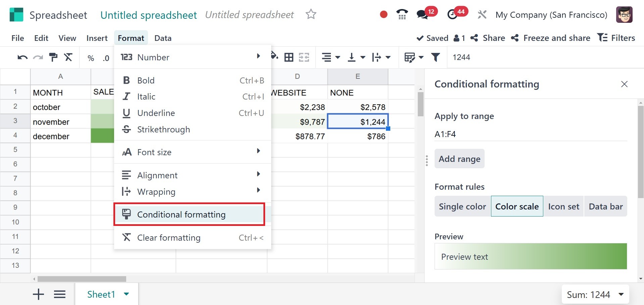Screen dimensions: 644x305
Task: Click the green color scale preview
Action: tap(531, 256)
